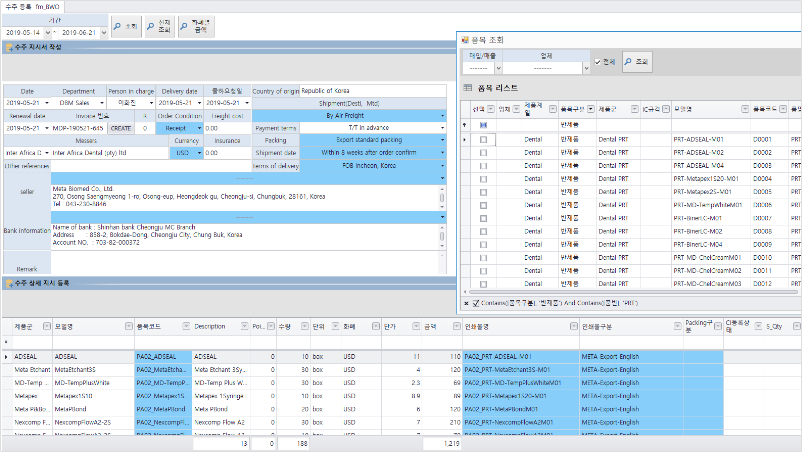The width and height of the screenshot is (802, 452).
Task: Click the 품목 리스트 grid icon
Action: click(467, 88)
